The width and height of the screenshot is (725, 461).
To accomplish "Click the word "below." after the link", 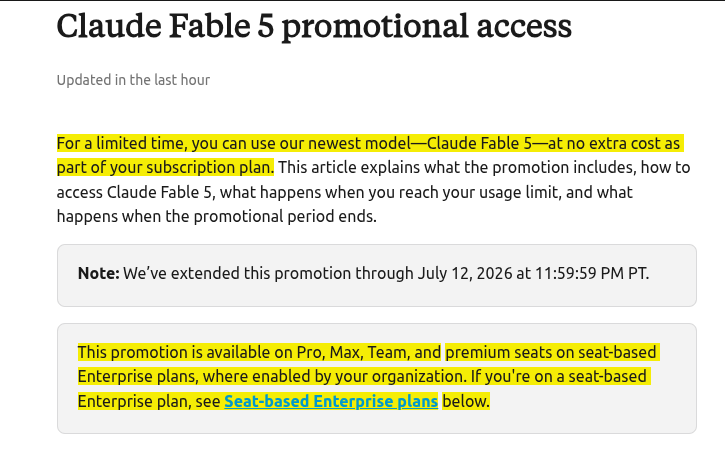I will [x=466, y=401].
